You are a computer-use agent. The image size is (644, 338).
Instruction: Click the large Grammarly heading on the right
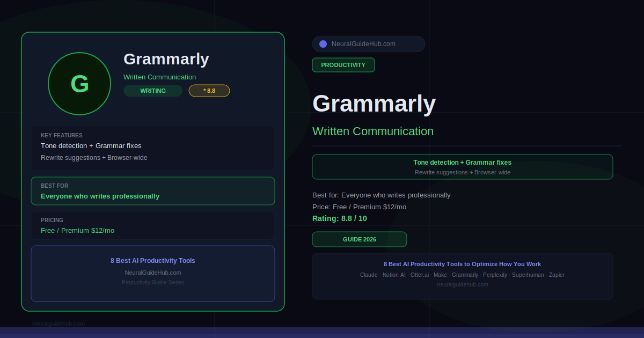click(x=374, y=104)
